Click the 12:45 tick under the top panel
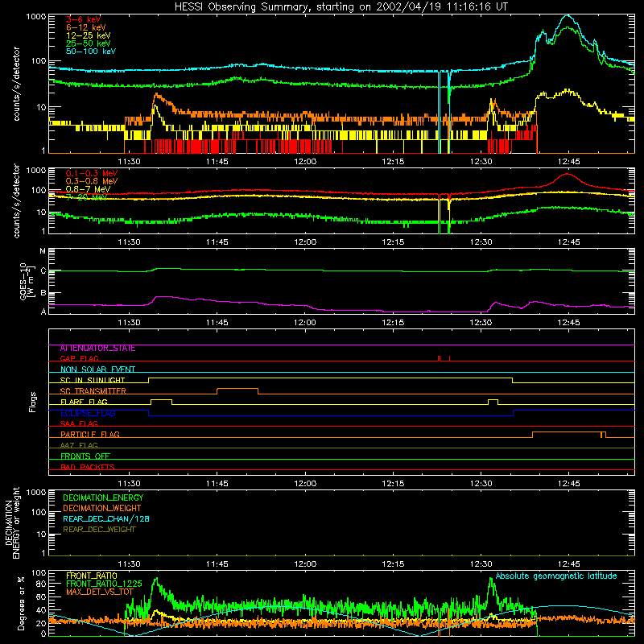Viewport: 644px width, 644px height. [569, 161]
